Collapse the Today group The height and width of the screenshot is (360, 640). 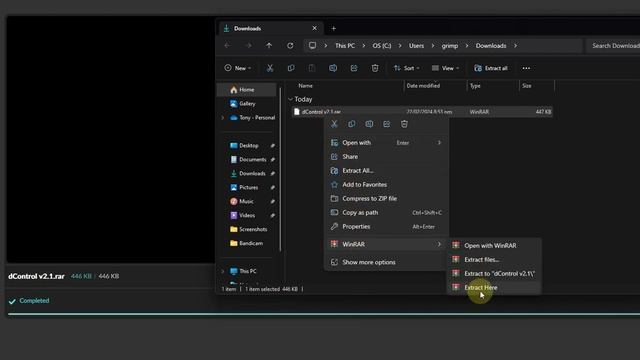click(290, 99)
